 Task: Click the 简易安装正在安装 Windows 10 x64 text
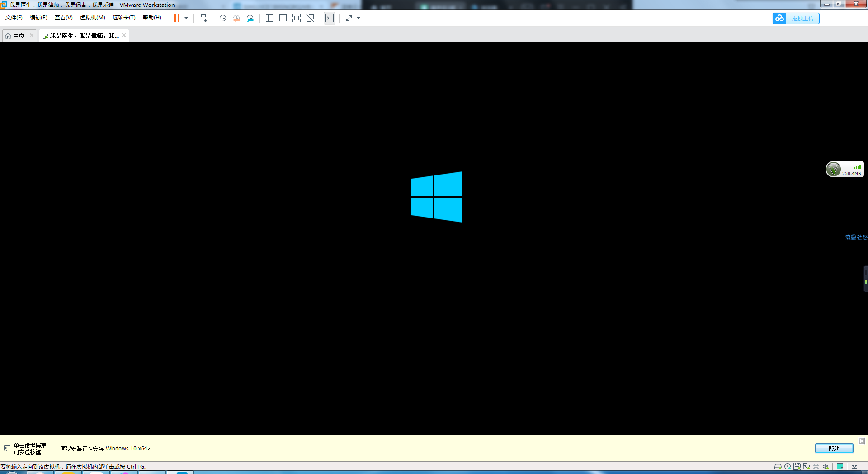pos(105,449)
